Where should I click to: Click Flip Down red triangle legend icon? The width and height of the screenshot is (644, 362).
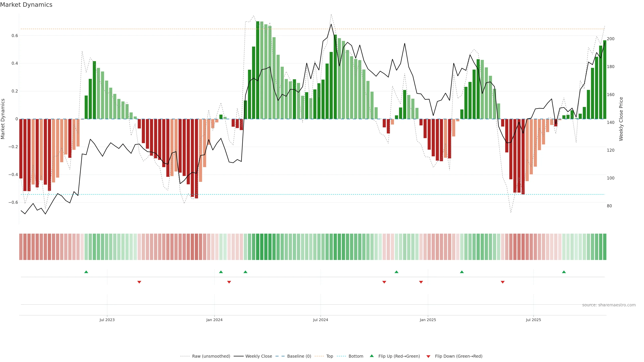428,356
